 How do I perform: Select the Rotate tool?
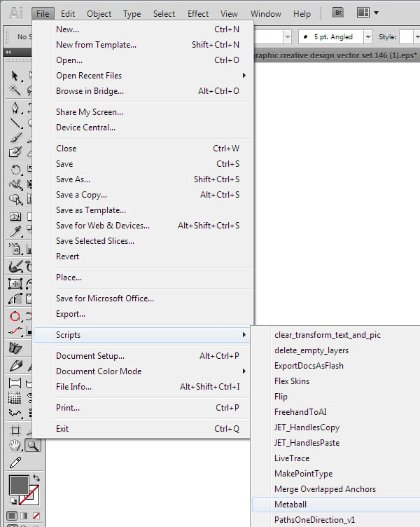click(15, 170)
